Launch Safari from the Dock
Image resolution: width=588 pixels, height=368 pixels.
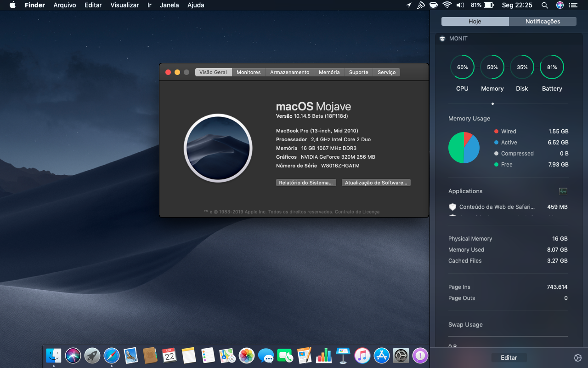[112, 356]
